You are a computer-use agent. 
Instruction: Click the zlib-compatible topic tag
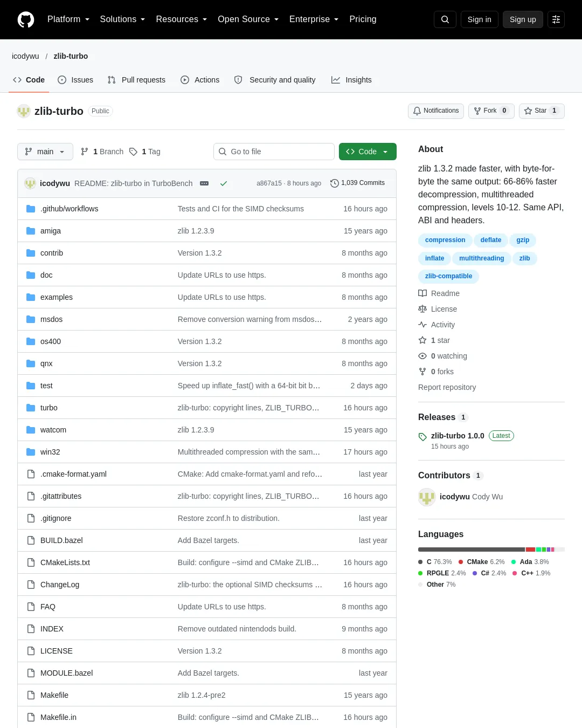coord(448,276)
